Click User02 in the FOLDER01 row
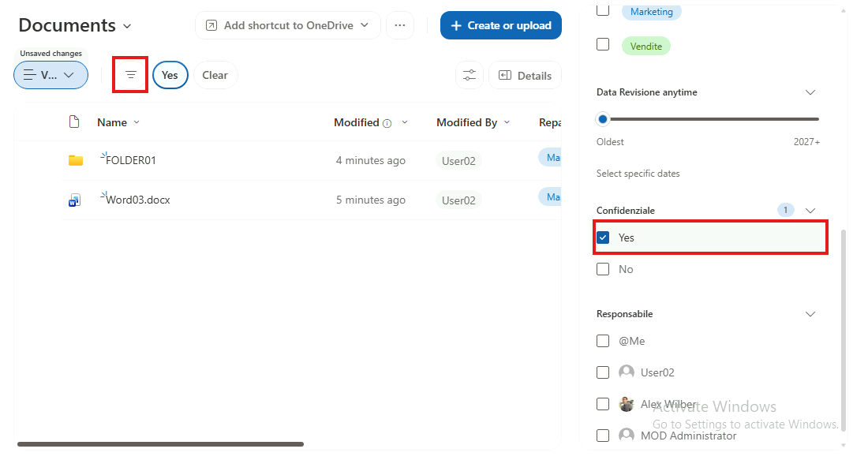The height and width of the screenshot is (460, 868). 458,161
